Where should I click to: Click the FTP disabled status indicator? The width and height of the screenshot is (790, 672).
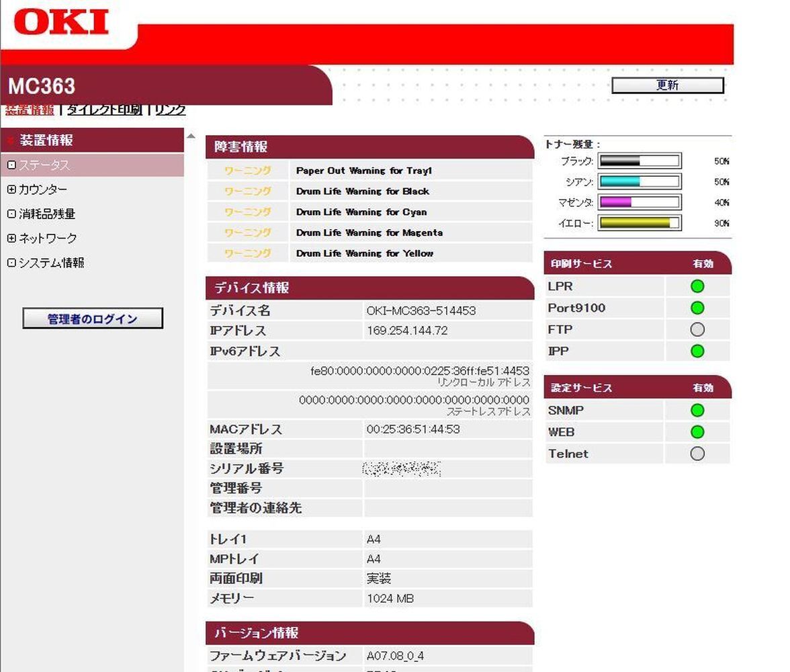[x=697, y=329]
